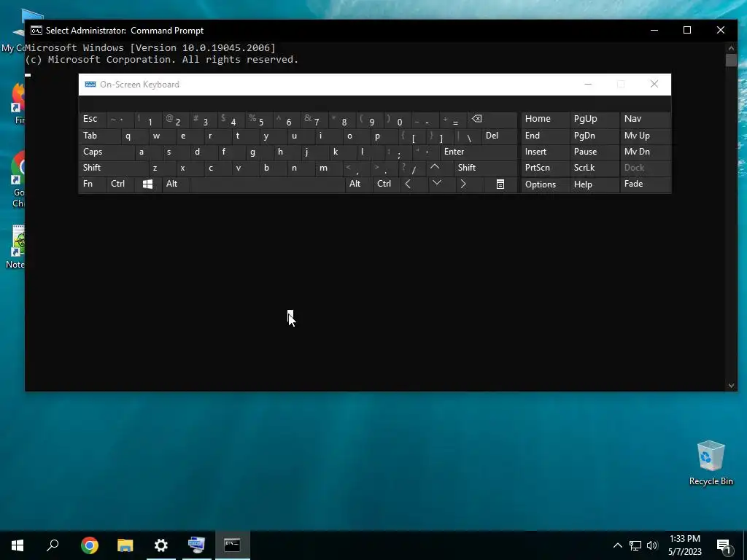Toggle the Insert key

[x=544, y=152]
